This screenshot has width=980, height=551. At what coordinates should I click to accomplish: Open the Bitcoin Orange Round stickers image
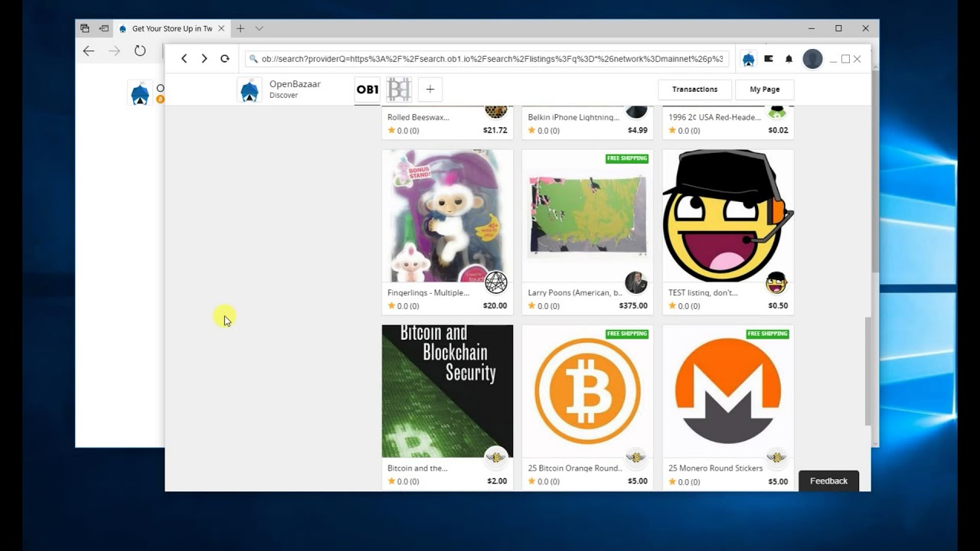pos(587,391)
